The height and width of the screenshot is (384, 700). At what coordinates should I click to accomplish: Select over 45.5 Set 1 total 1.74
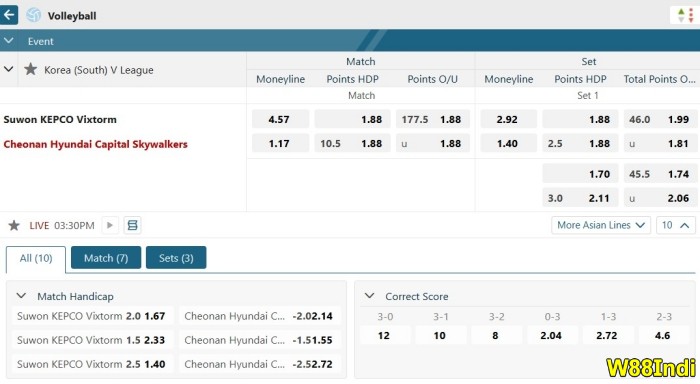(661, 174)
